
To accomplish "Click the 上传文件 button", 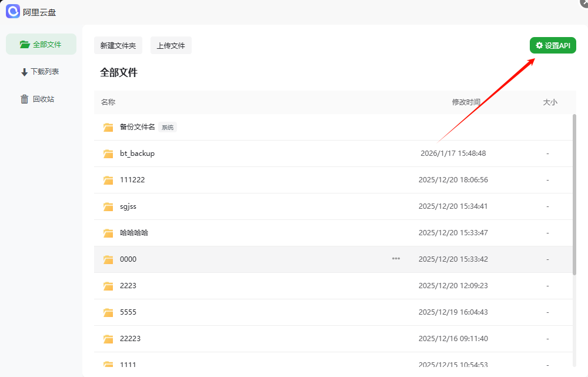I will [171, 45].
